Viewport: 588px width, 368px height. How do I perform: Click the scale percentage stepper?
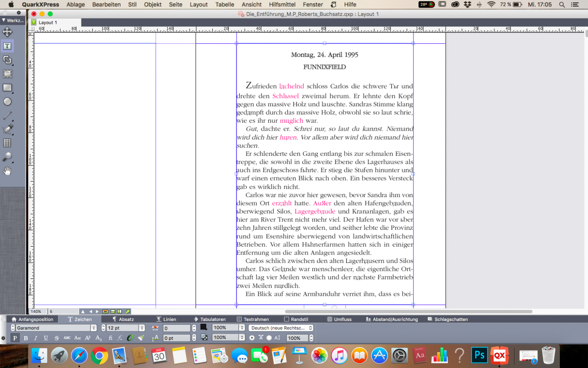tap(311, 338)
